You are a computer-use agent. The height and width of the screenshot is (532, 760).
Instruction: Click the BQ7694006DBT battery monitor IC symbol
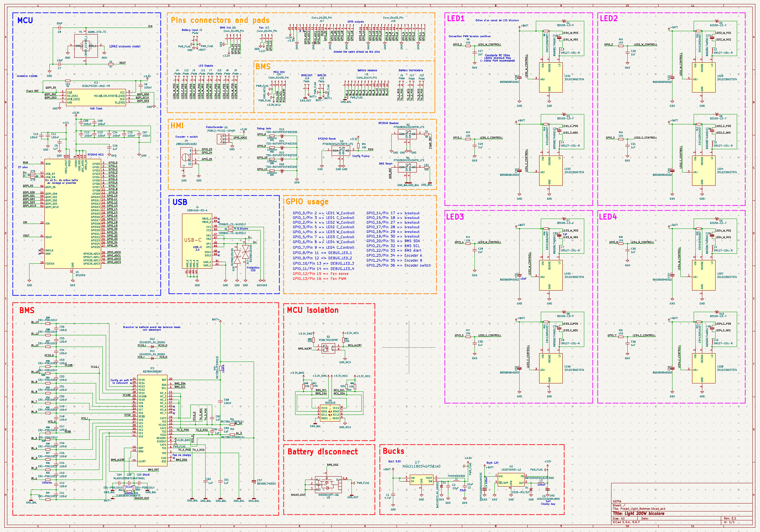click(x=152, y=421)
